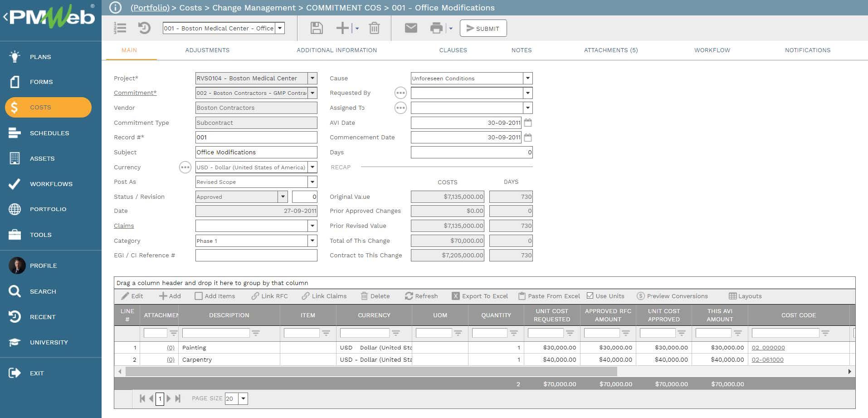This screenshot has width=868, height=418.
Task: Expand the Project dropdown
Action: click(x=312, y=78)
